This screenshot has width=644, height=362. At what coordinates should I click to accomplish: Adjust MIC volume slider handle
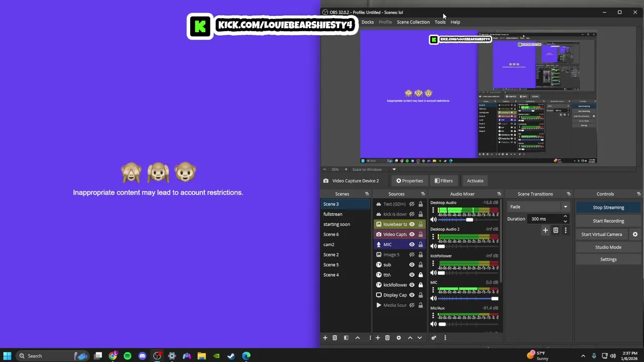[x=495, y=299]
